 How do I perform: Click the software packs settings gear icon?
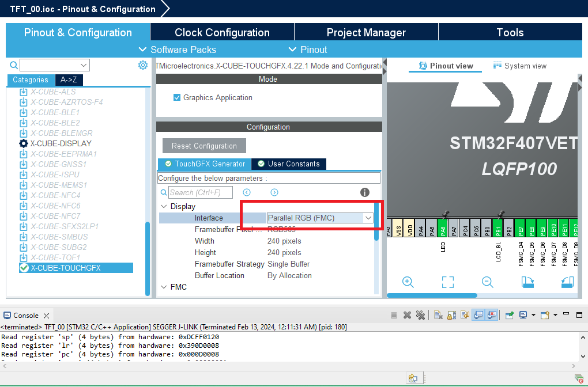click(142, 65)
